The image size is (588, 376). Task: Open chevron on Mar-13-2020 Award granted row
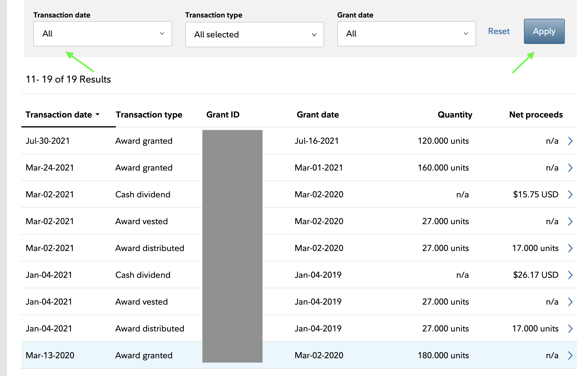(x=570, y=356)
